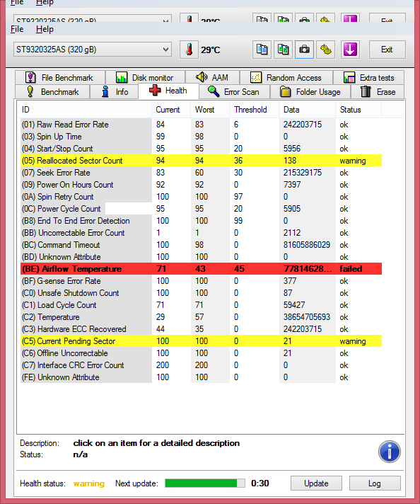Viewport: 420px width, 504px height.
Task: Open the ST9320325AS drive dropdown
Action: (x=93, y=50)
